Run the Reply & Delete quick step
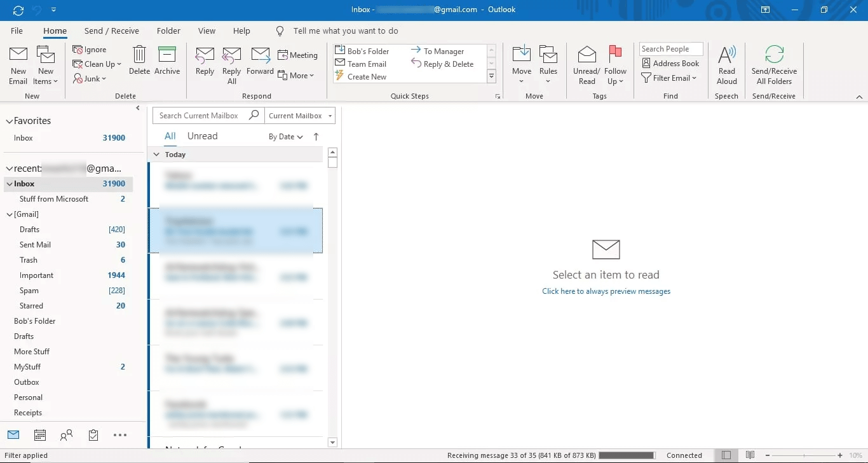This screenshot has width=868, height=463. 442,64
